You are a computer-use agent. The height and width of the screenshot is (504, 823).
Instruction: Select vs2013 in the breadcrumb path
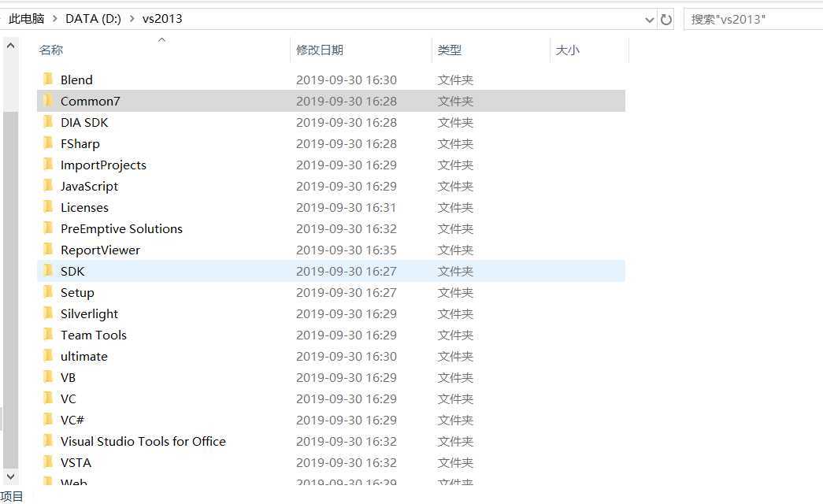pyautogui.click(x=162, y=19)
